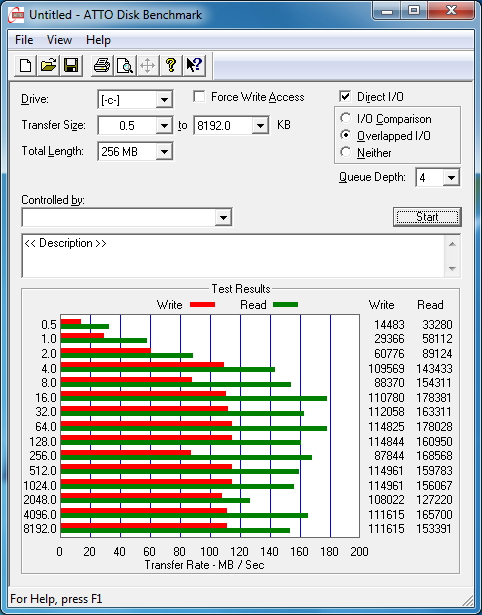Maximize the ATTO Disk Benchmark window
This screenshot has width=482, height=615.
[414, 11]
